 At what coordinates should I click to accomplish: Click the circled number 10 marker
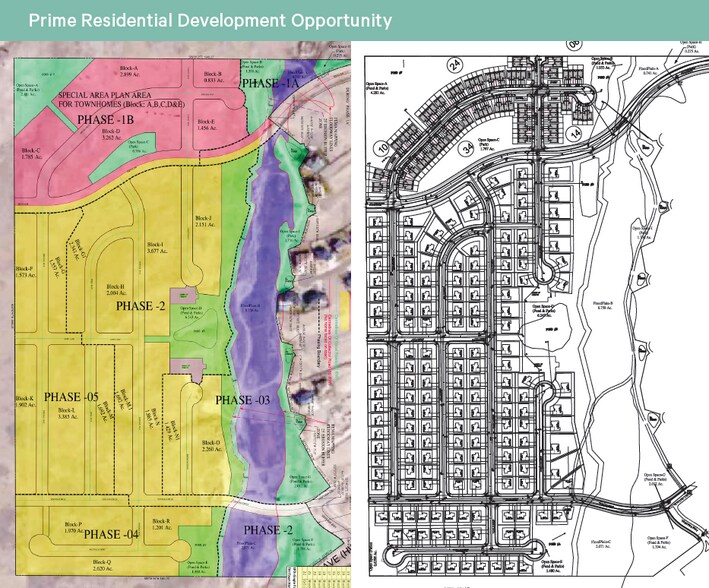[382, 147]
